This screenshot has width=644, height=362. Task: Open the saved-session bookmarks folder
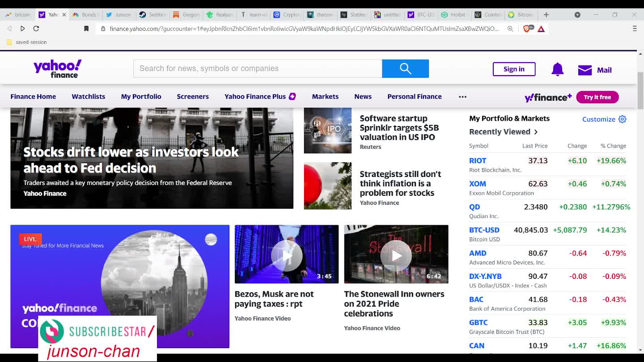click(26, 42)
